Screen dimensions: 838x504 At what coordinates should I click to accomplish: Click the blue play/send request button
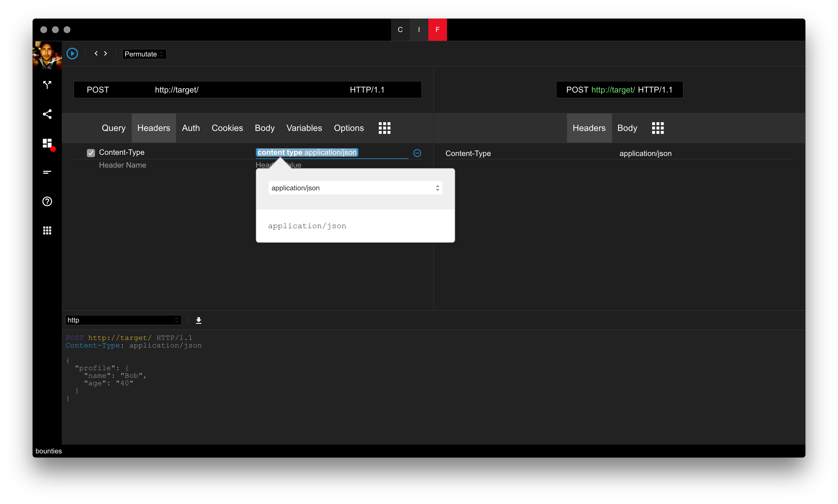coord(72,54)
